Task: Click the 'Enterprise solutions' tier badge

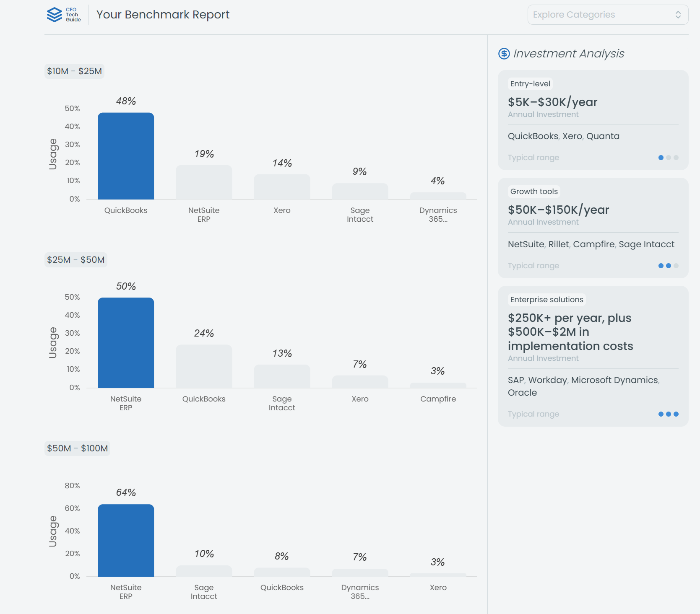Action: coord(546,300)
